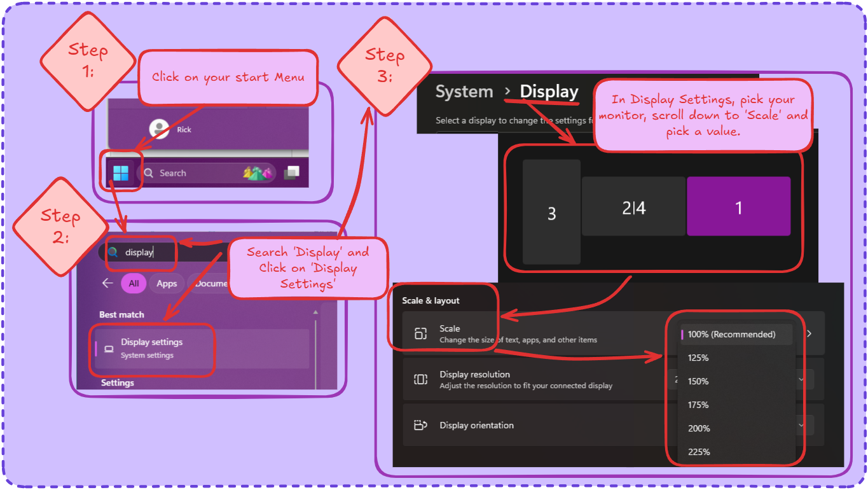Click the Display orientation icon
Viewport: 868px width, 490px height.
[420, 425]
